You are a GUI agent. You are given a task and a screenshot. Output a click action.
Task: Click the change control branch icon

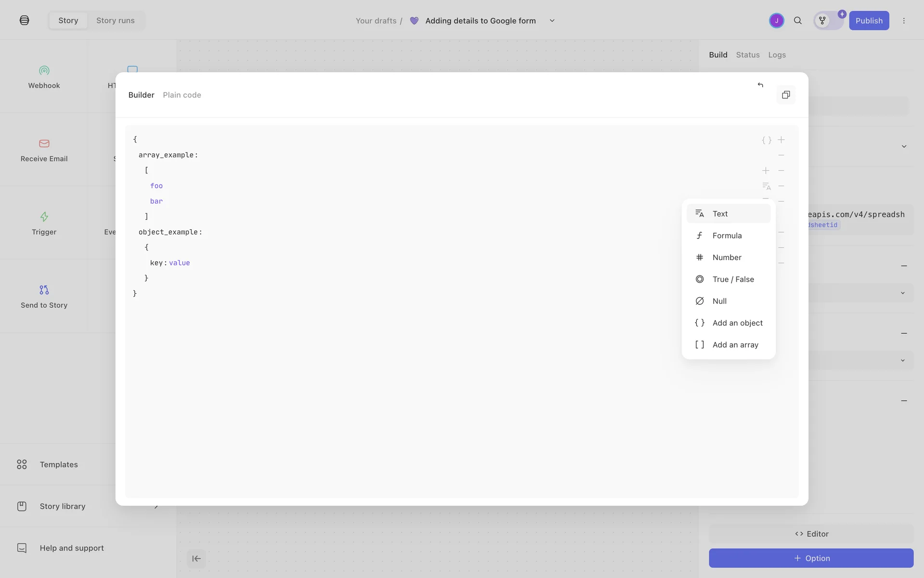[x=822, y=21]
